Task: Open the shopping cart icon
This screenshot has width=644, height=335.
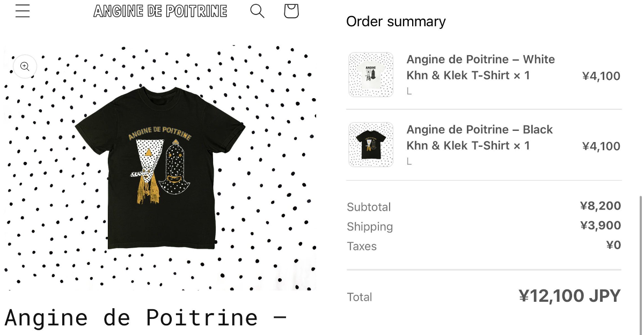Action: [x=291, y=11]
